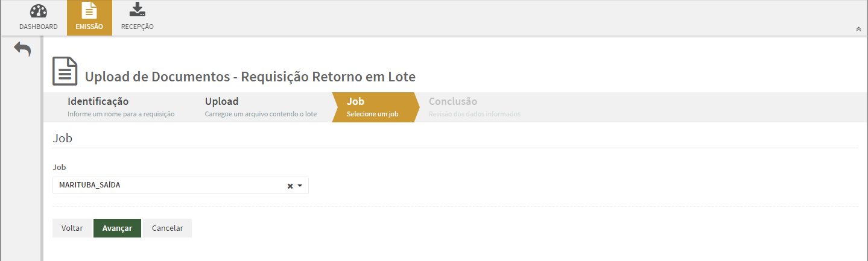Image resolution: width=868 pixels, height=261 pixels.
Task: Click the Upload de Documentos page title
Action: [x=250, y=77]
